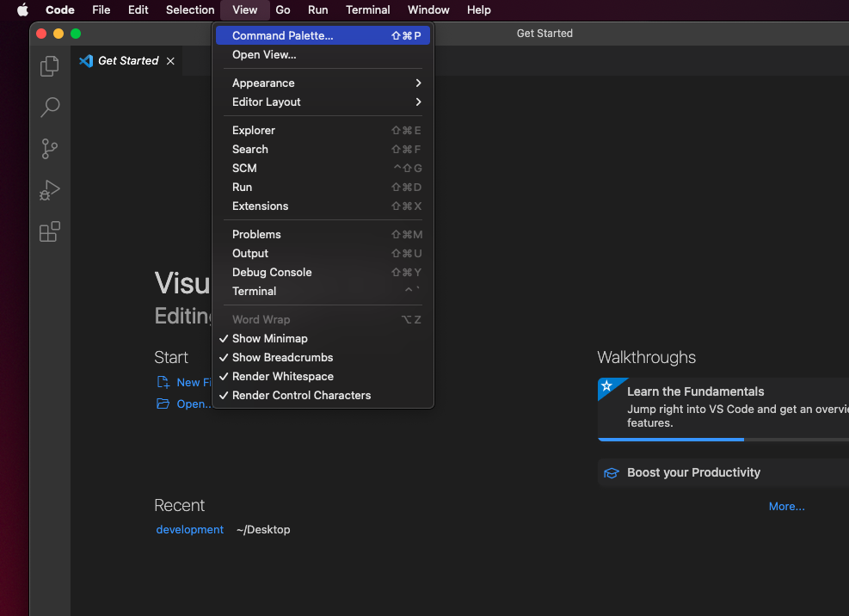Click the New File link under Start
Screen dimensions: 849x616
194,383
